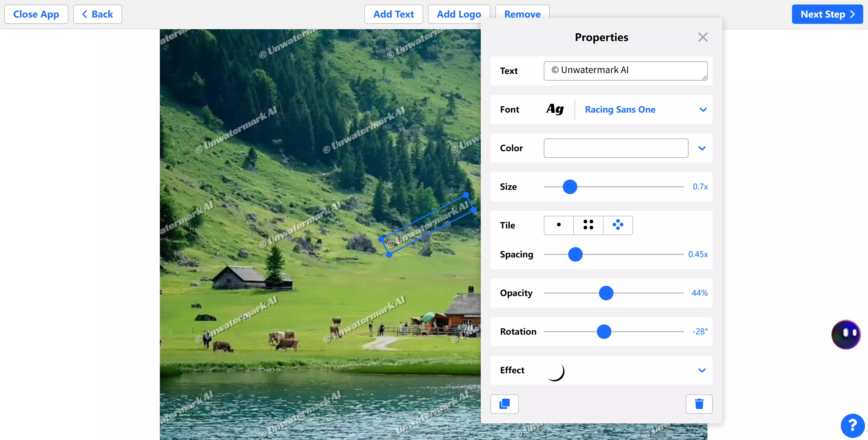Close the Properties panel with the X

702,37
